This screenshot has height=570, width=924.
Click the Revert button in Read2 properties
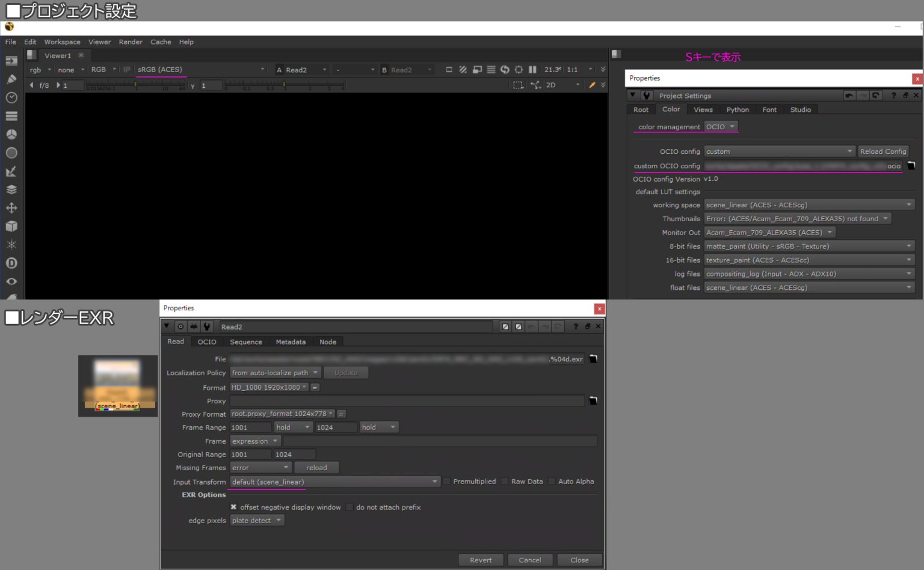point(481,560)
